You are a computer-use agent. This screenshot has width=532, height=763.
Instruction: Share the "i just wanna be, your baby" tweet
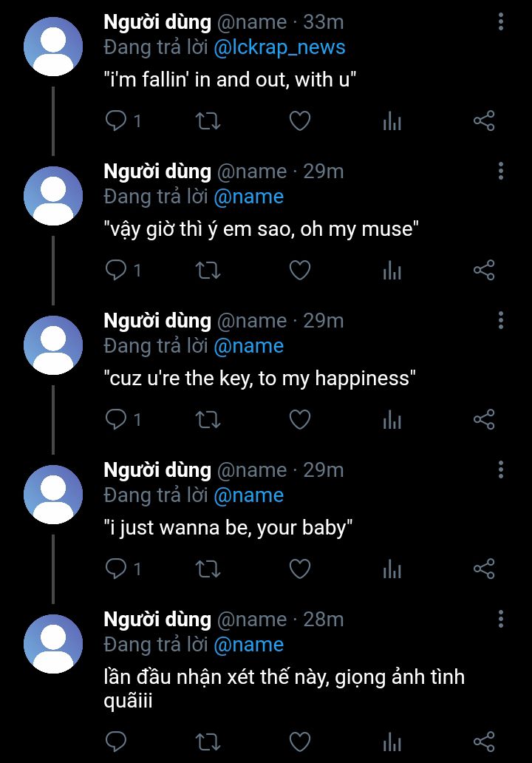[x=484, y=569]
